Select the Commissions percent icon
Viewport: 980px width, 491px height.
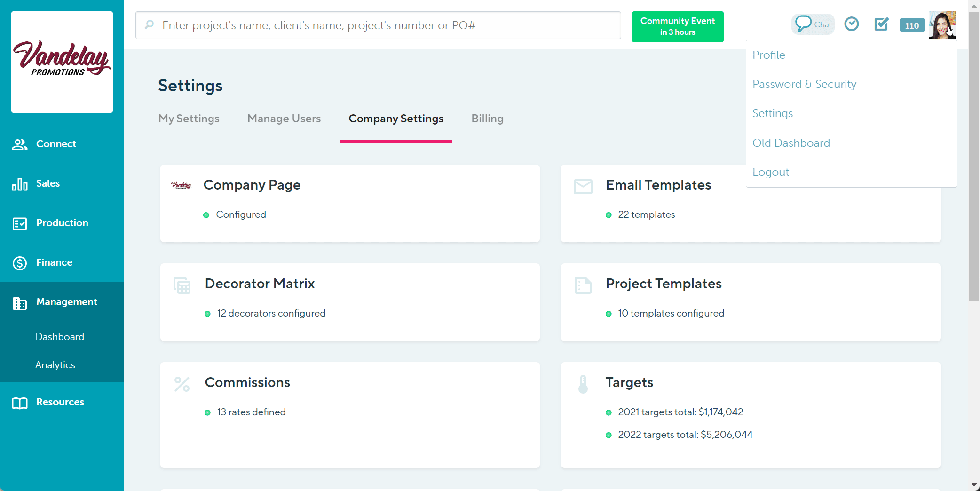pyautogui.click(x=182, y=384)
